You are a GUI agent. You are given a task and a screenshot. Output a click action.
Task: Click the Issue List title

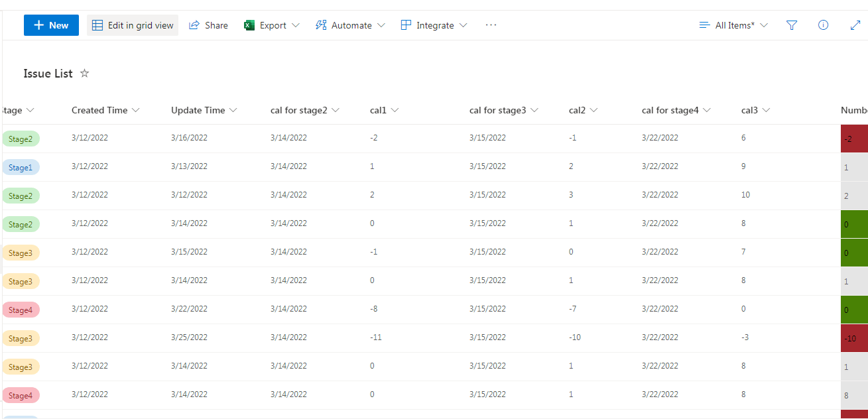click(48, 74)
